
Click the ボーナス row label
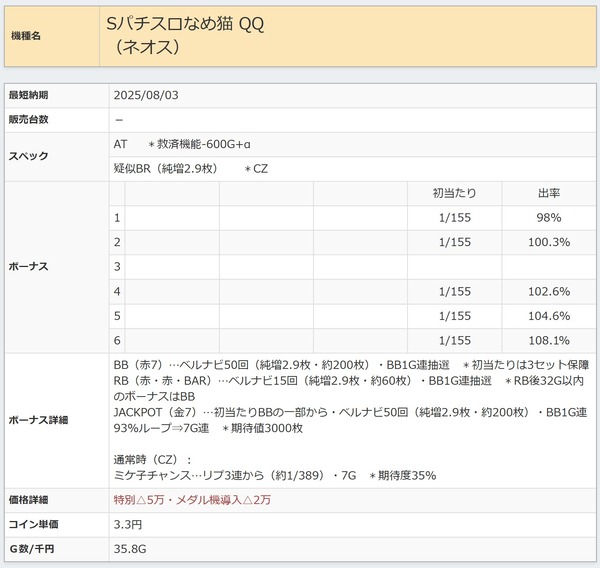point(28,267)
